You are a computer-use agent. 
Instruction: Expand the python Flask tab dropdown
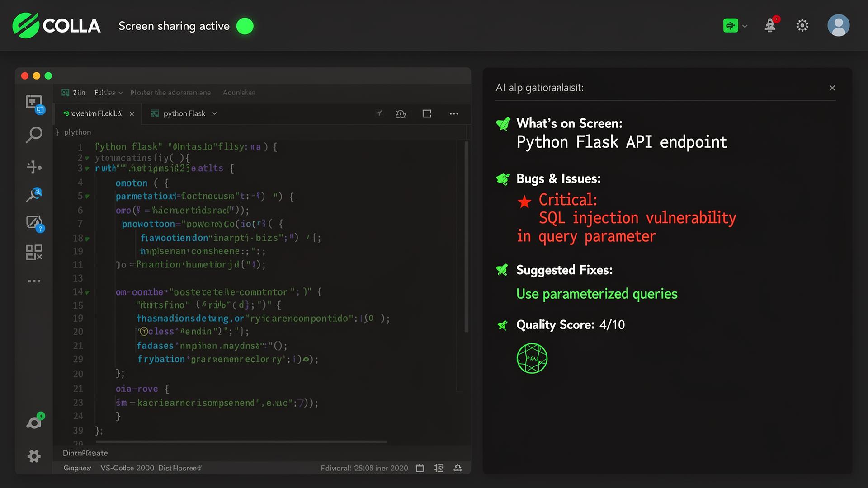[215, 114]
